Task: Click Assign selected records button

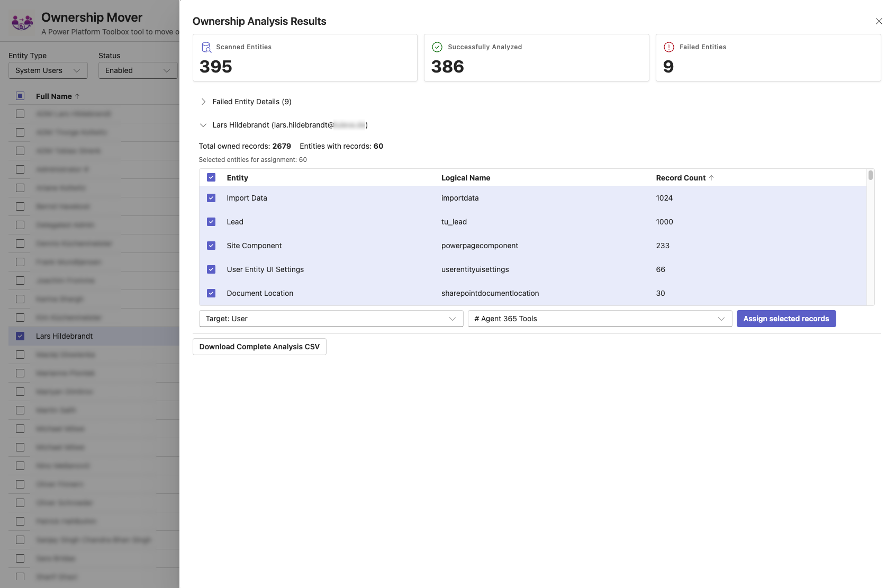Action: point(786,319)
